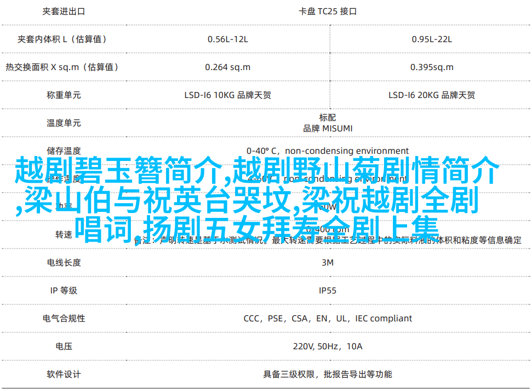Select the 软件设计 row label
This screenshot has width=532, height=392.
tap(64, 374)
